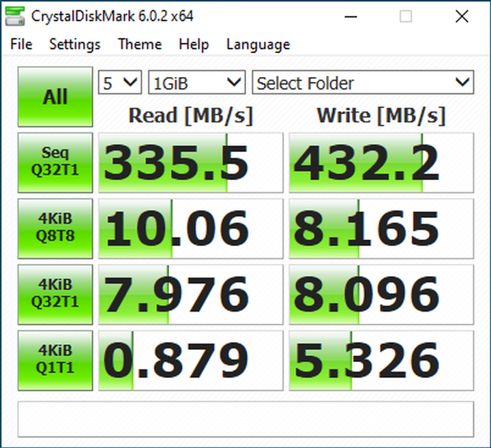Open the Help menu
The height and width of the screenshot is (448, 491).
click(x=194, y=44)
